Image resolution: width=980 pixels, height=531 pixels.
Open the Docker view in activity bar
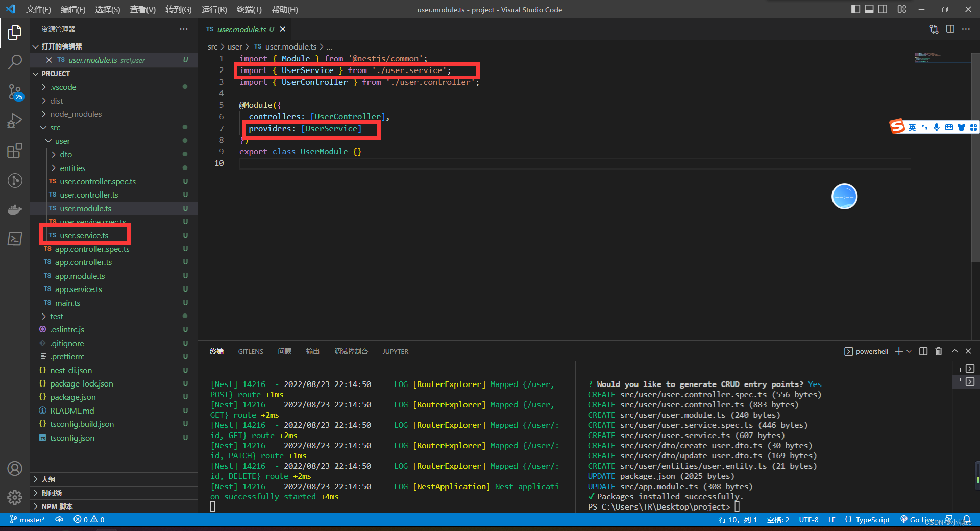[15, 209]
